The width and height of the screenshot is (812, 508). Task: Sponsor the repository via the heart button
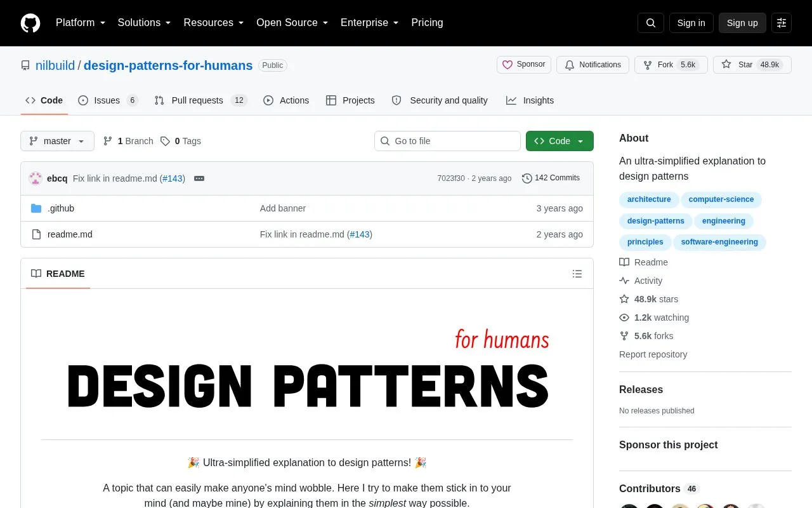pos(524,65)
